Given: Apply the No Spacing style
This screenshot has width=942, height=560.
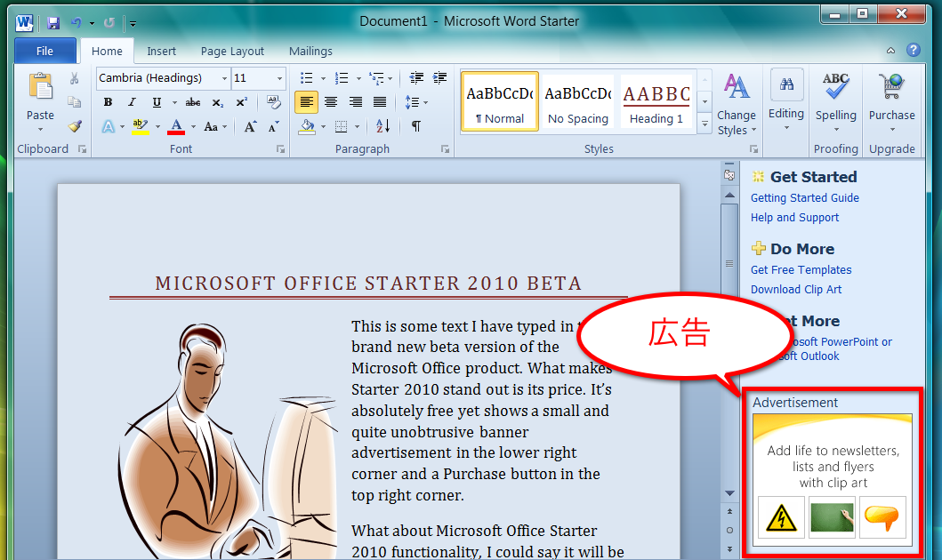Looking at the screenshot, I should 578,101.
